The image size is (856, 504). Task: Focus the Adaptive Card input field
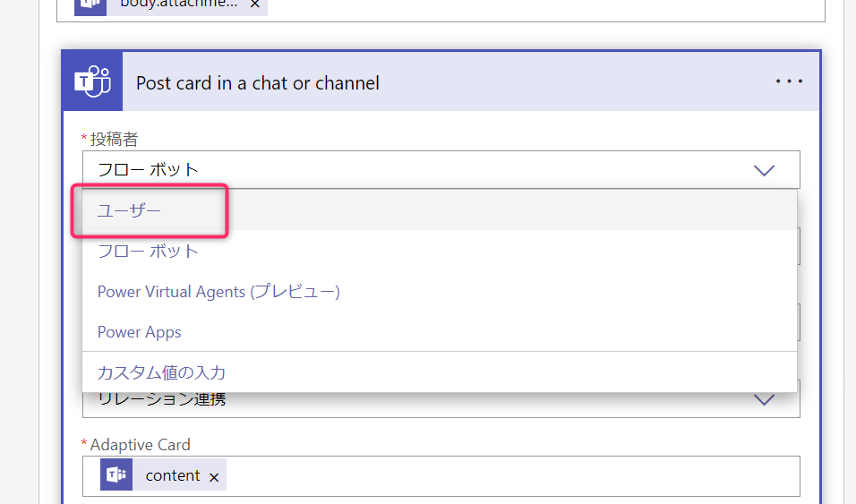pyautogui.click(x=441, y=475)
